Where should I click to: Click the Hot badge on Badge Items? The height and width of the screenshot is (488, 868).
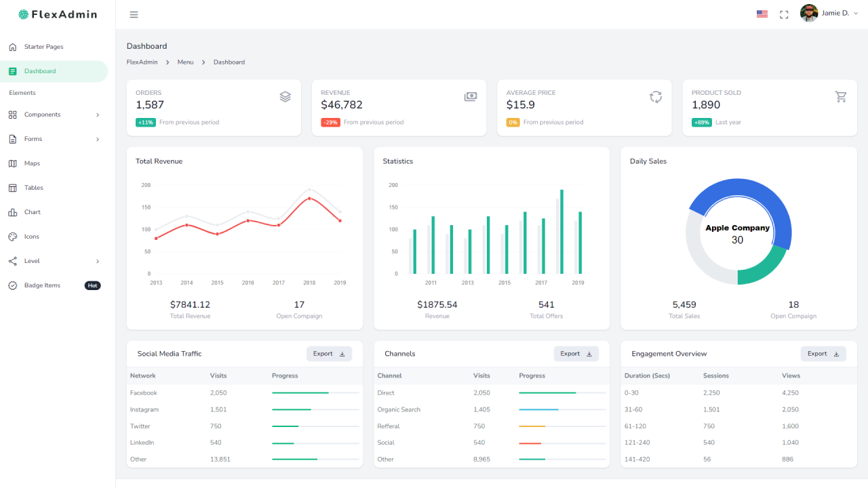pos(93,285)
